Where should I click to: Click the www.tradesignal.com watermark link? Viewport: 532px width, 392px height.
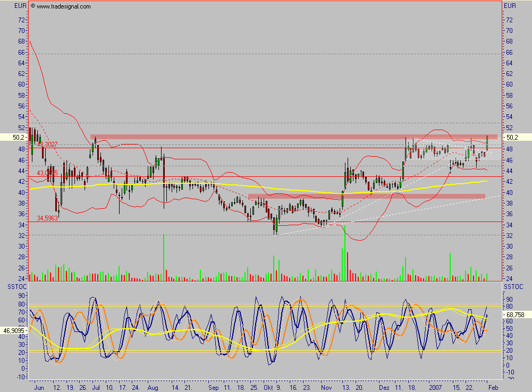point(63,6)
